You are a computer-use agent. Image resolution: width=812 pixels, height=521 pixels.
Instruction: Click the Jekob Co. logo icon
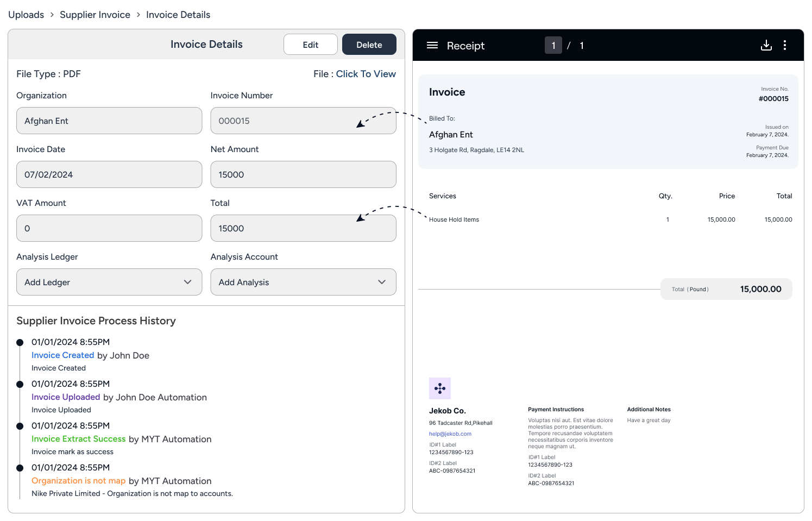[439, 388]
